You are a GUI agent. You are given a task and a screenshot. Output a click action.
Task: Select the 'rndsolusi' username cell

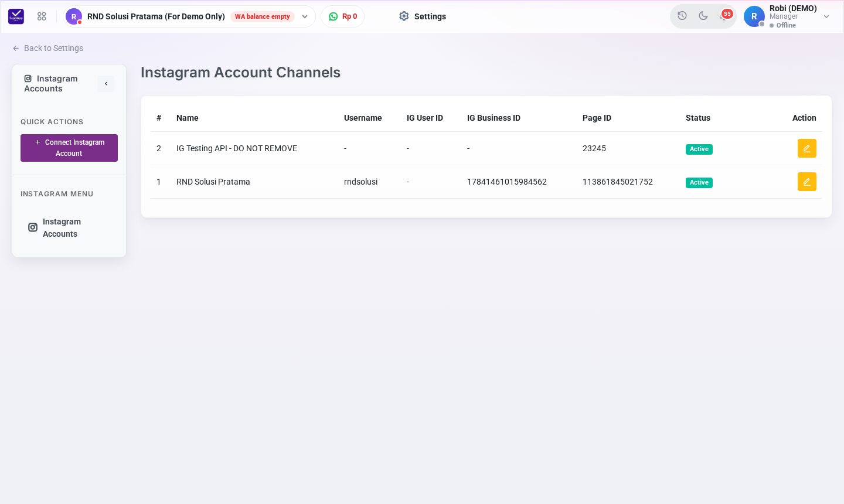[360, 182]
